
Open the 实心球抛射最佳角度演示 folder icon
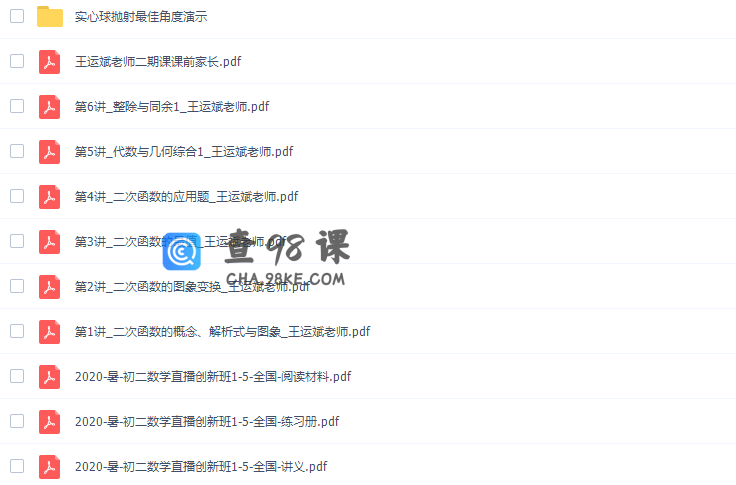coord(50,16)
